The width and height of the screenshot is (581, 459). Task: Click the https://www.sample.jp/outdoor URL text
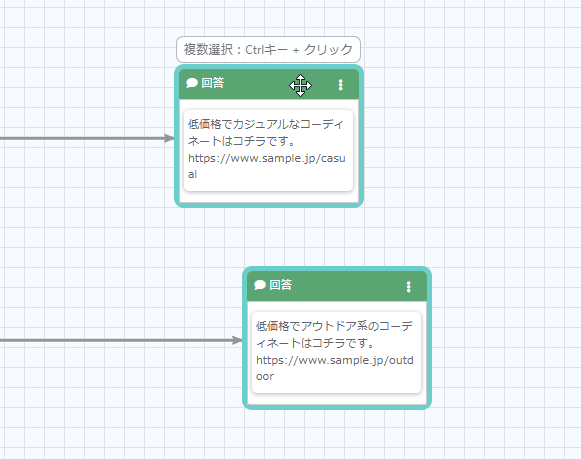(x=335, y=368)
